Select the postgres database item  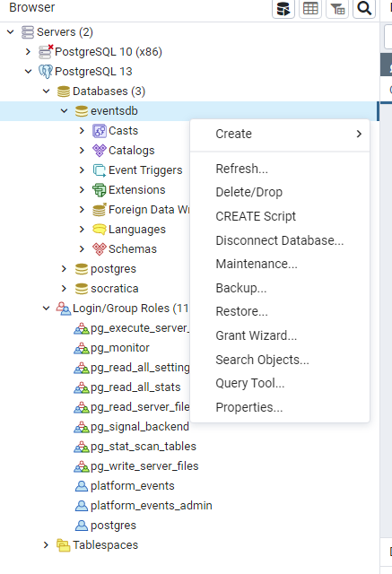(x=113, y=269)
